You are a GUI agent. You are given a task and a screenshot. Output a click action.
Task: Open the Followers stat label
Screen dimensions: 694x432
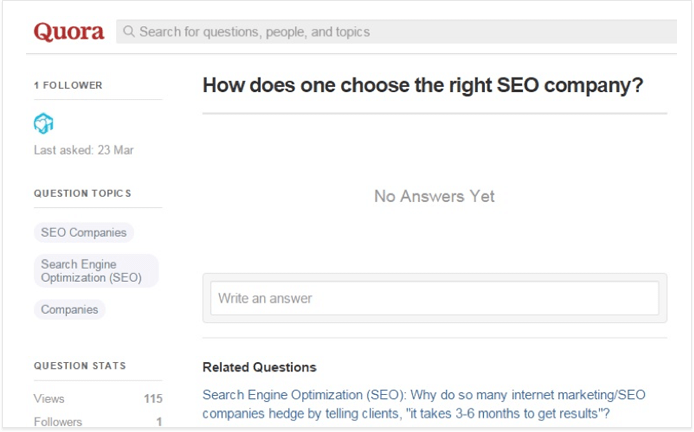pos(58,422)
